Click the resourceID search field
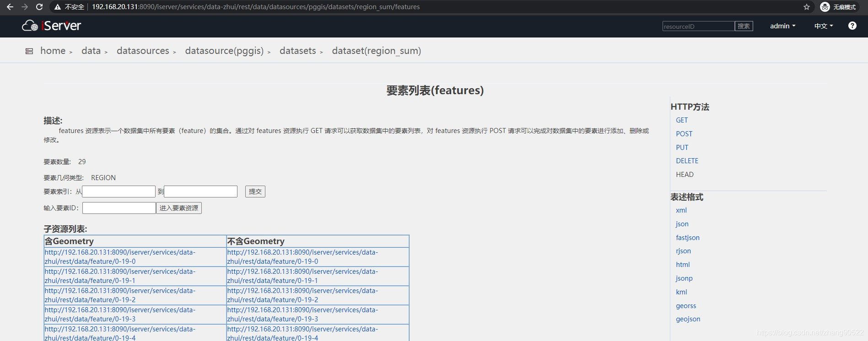Image resolution: width=868 pixels, height=341 pixels. tap(698, 26)
